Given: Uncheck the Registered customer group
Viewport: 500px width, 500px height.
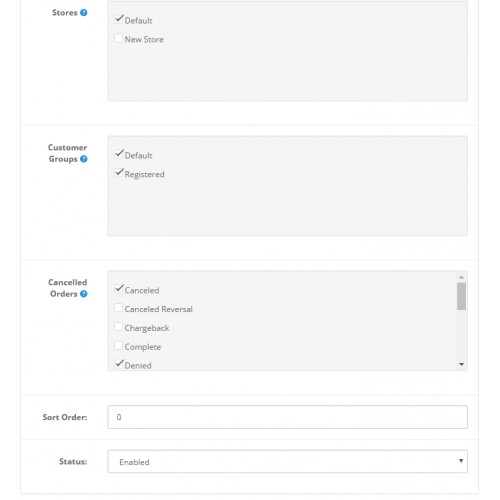Looking at the screenshot, I should pyautogui.click(x=118, y=173).
